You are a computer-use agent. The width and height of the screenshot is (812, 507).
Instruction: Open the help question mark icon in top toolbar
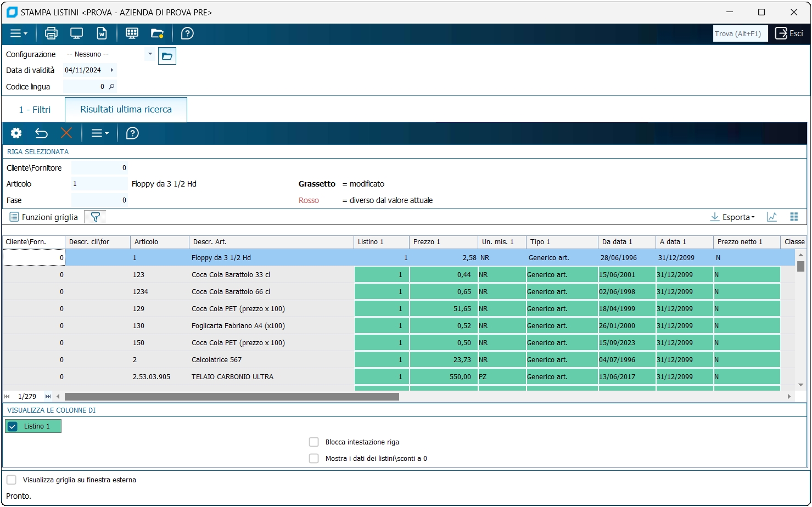click(x=187, y=33)
